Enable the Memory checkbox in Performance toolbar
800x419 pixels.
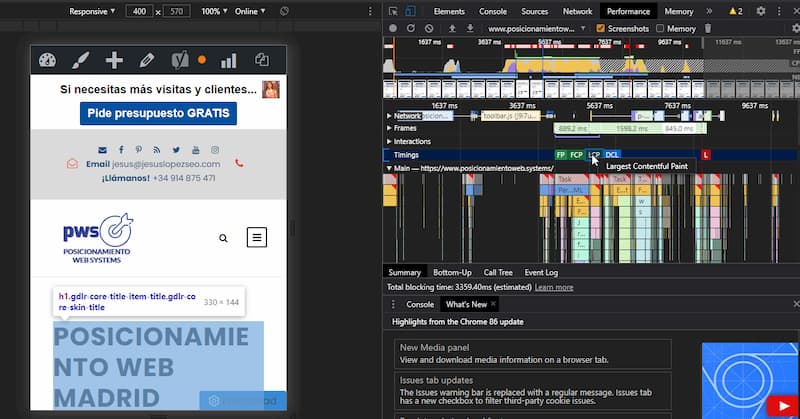point(660,29)
